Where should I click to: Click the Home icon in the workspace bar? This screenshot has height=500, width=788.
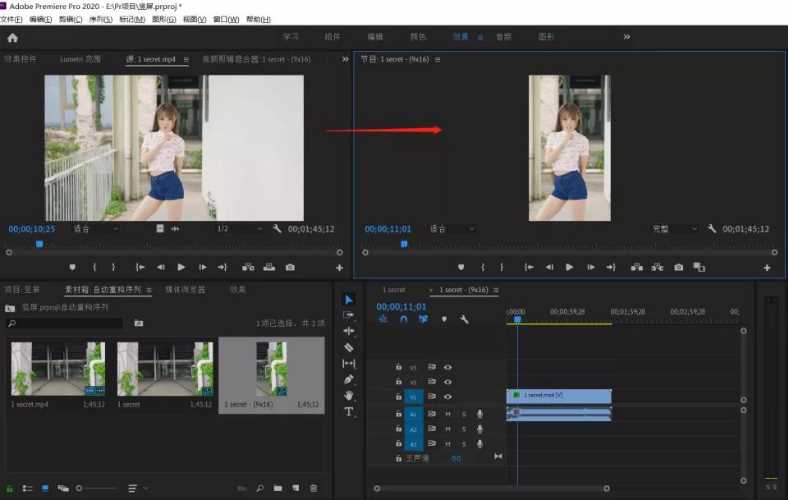pos(12,37)
